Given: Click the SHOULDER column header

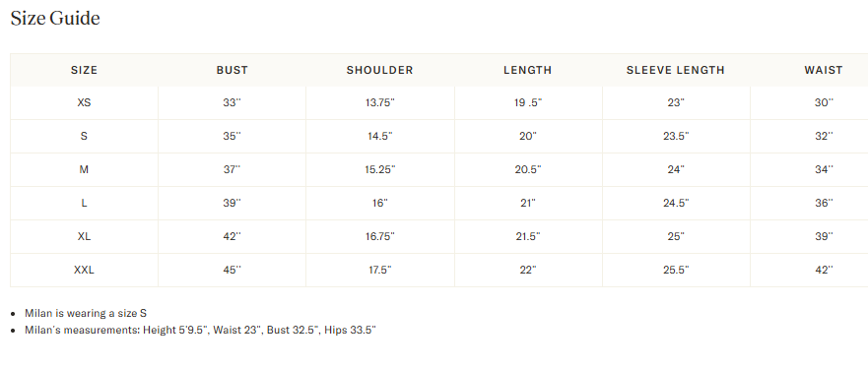Looking at the screenshot, I should click(379, 70).
